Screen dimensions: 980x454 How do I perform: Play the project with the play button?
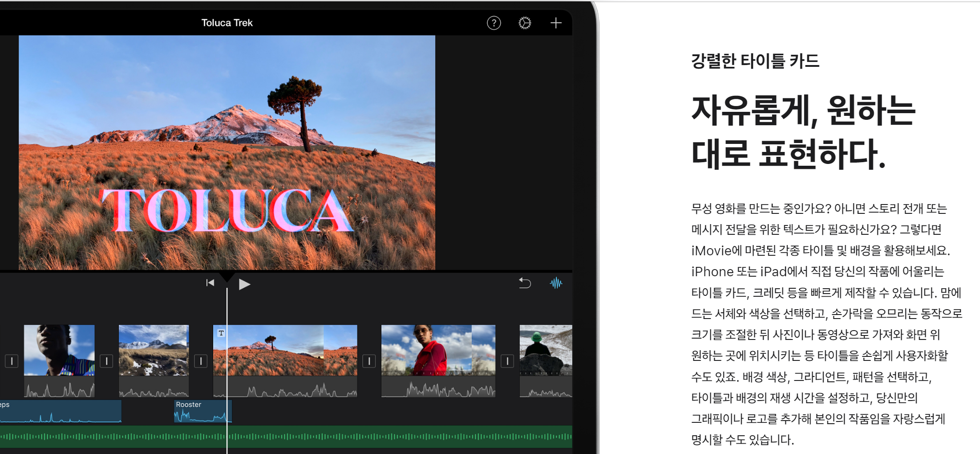tap(244, 283)
